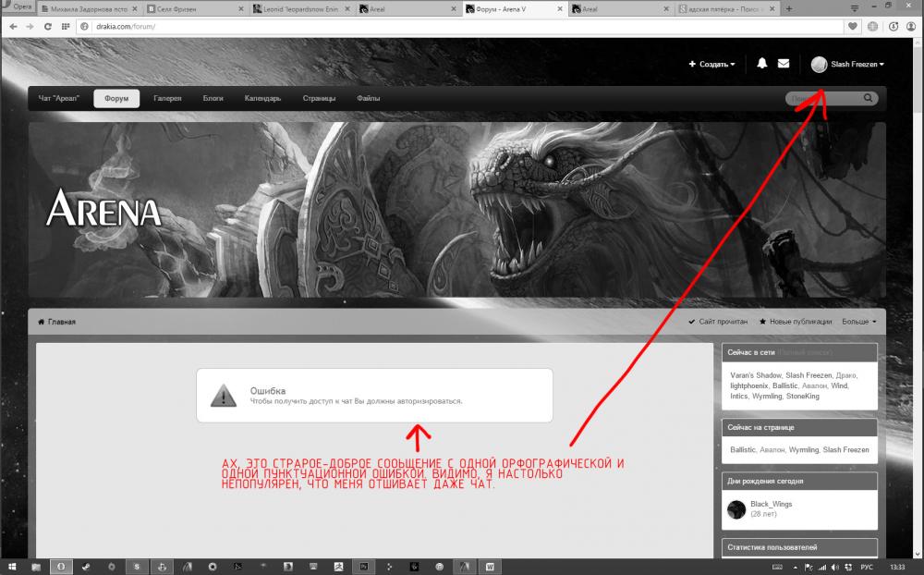Open the Opera menu button
Image resolution: width=924 pixels, height=575 pixels.
[x=18, y=6]
